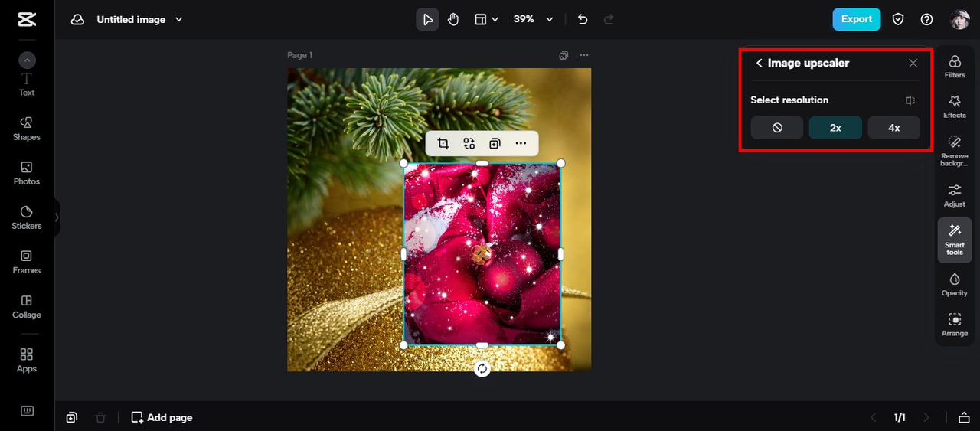The height and width of the screenshot is (431, 980).
Task: Select the hand pan tool
Action: point(453,19)
